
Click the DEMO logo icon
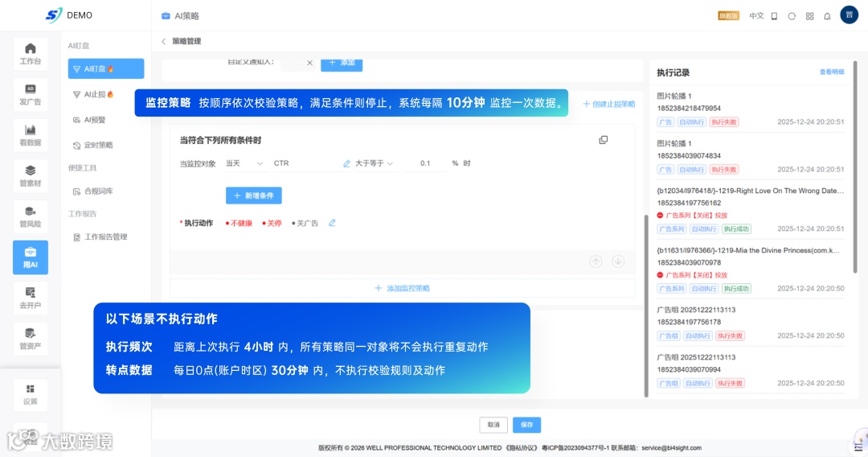(x=54, y=15)
